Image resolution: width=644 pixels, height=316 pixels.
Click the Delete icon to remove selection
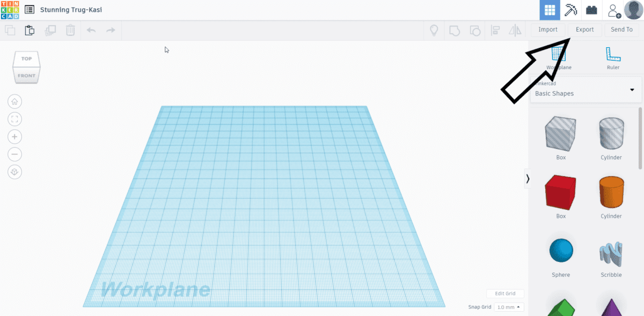click(70, 30)
